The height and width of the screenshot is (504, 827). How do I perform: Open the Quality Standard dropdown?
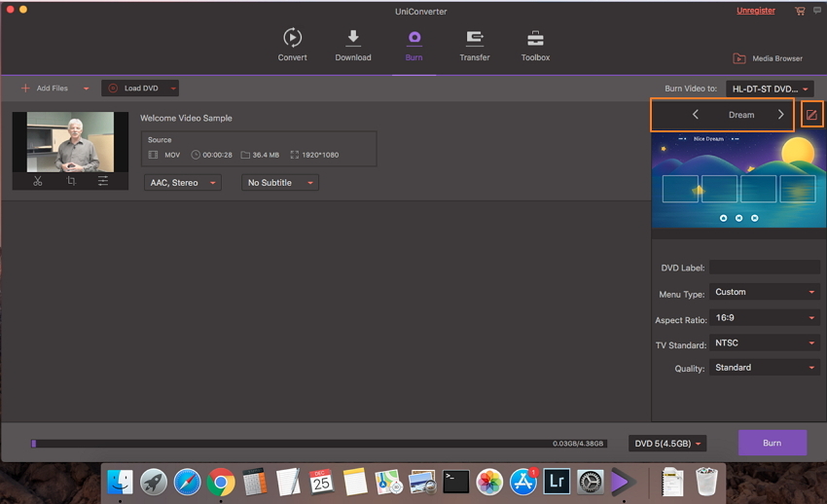(764, 368)
